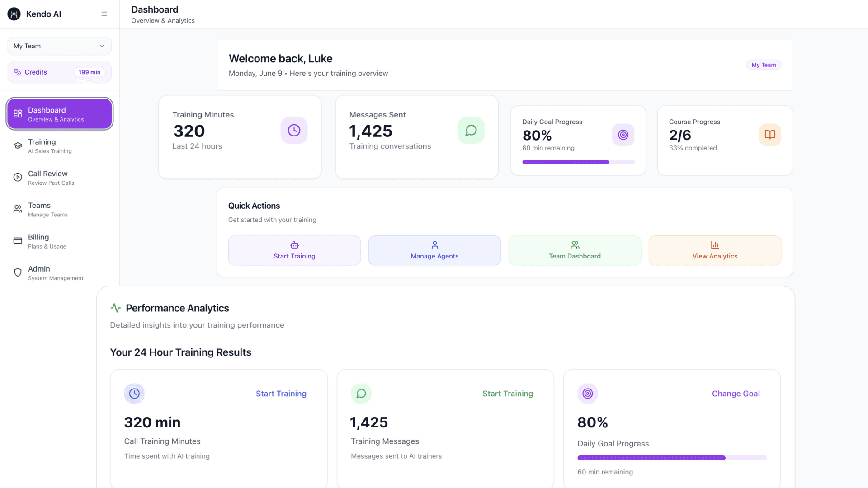Click the Credits coin icon

[x=17, y=72]
